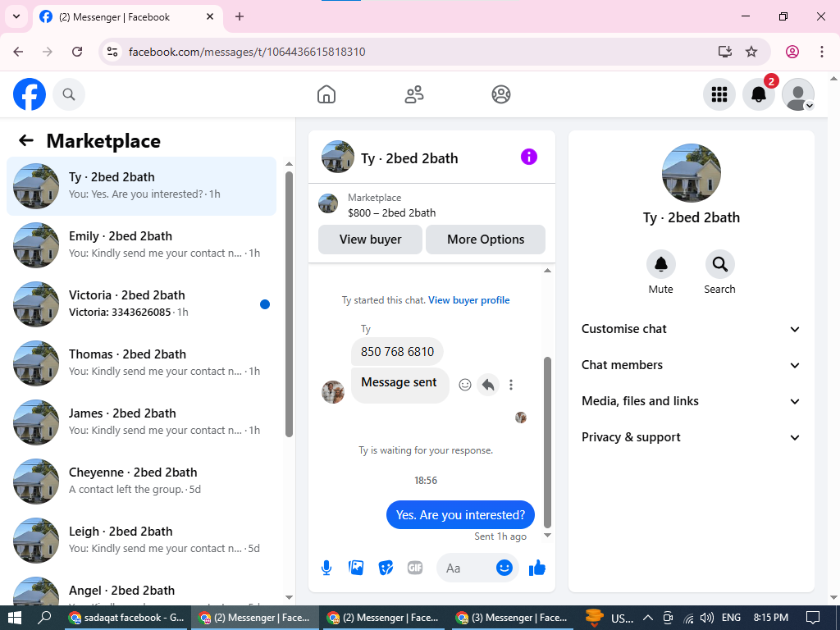Image resolution: width=840 pixels, height=630 pixels.
Task: Click the conversation list scrollbar
Action: pos(290,304)
